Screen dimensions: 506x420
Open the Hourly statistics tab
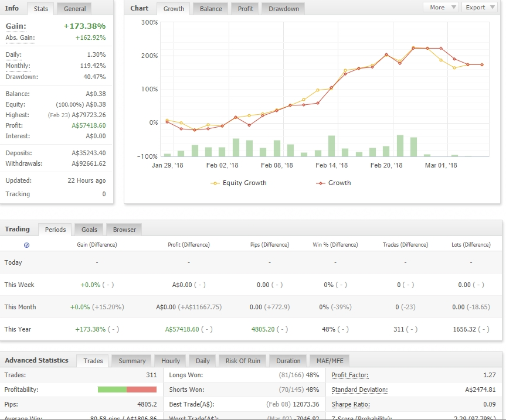tap(171, 361)
